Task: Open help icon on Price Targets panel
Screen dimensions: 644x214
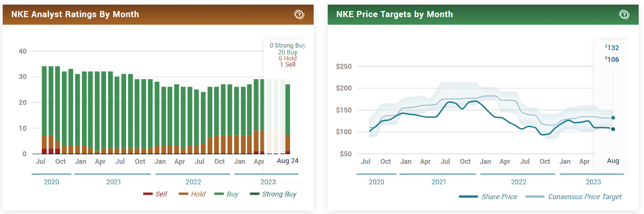Action: (x=624, y=15)
